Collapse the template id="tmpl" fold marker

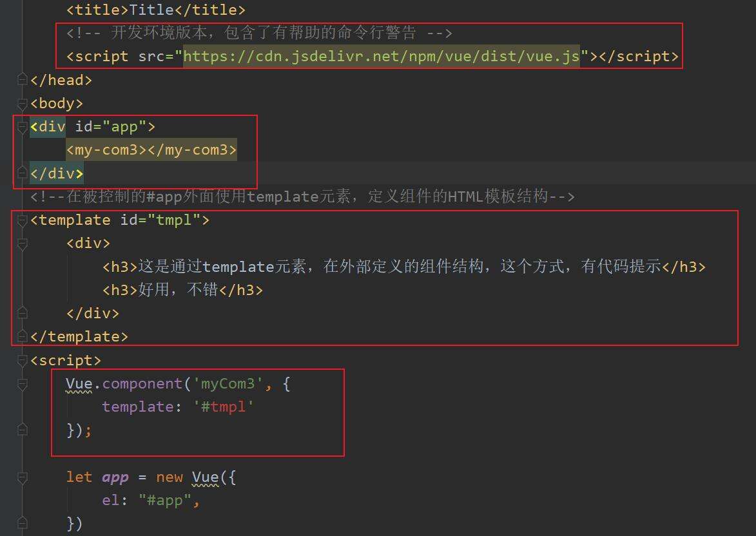tap(23, 220)
